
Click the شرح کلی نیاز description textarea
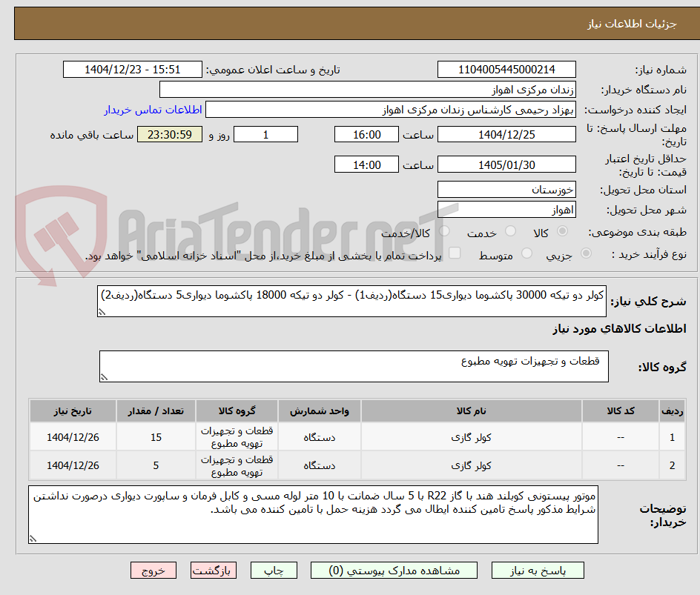[x=351, y=302]
